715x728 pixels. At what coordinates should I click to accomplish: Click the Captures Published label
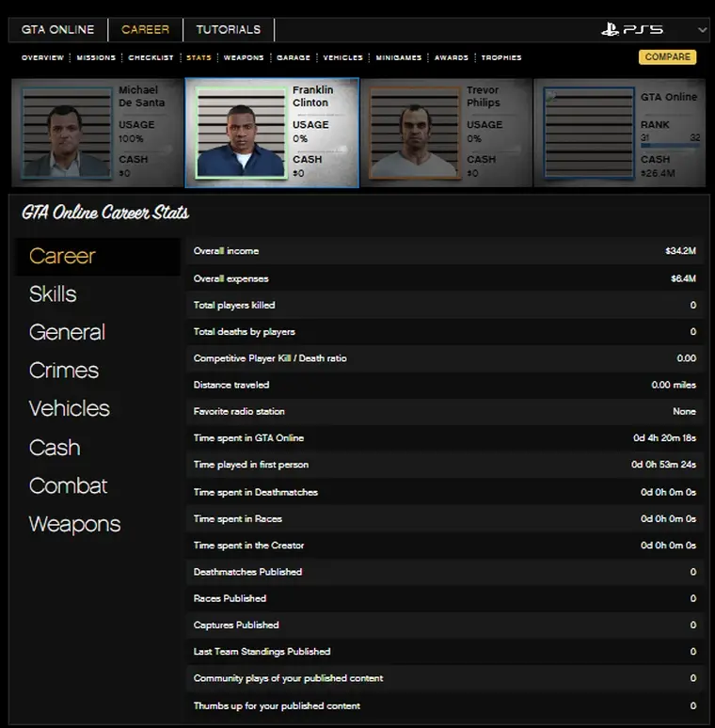(236, 625)
